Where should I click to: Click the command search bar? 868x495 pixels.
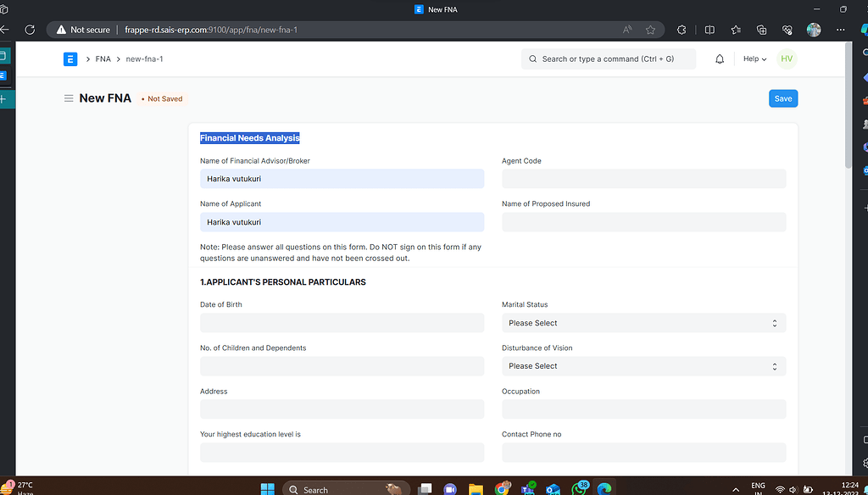pos(608,58)
